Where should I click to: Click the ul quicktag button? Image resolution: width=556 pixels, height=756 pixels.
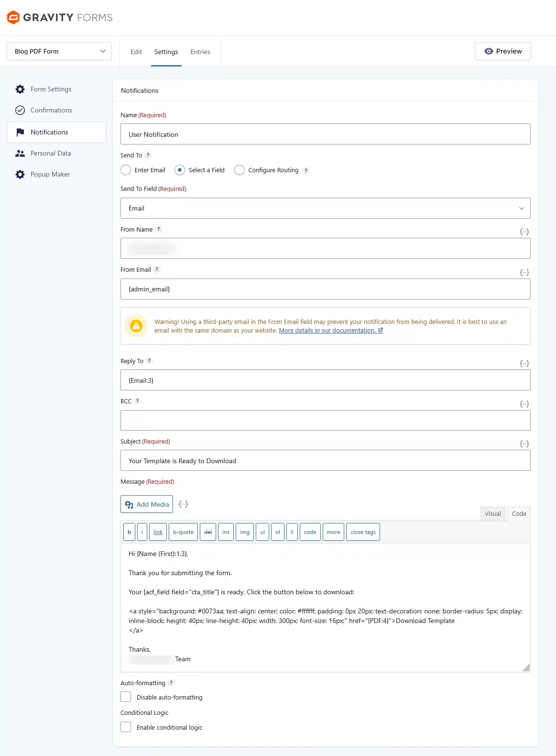point(262,532)
